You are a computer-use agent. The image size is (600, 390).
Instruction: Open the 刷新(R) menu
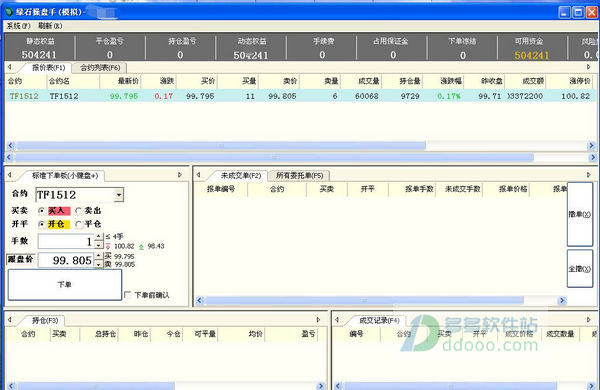pyautogui.click(x=50, y=26)
